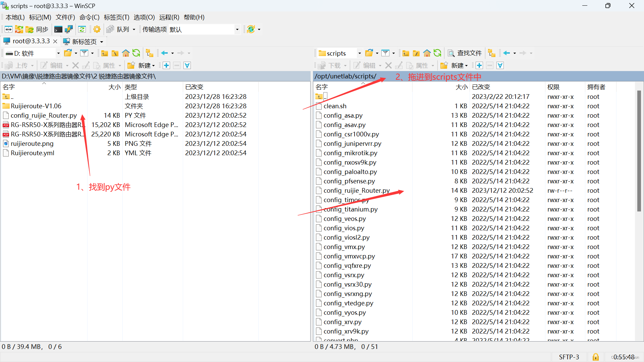
Task: Click the keep remote directory updated icon
Action: coord(82,29)
